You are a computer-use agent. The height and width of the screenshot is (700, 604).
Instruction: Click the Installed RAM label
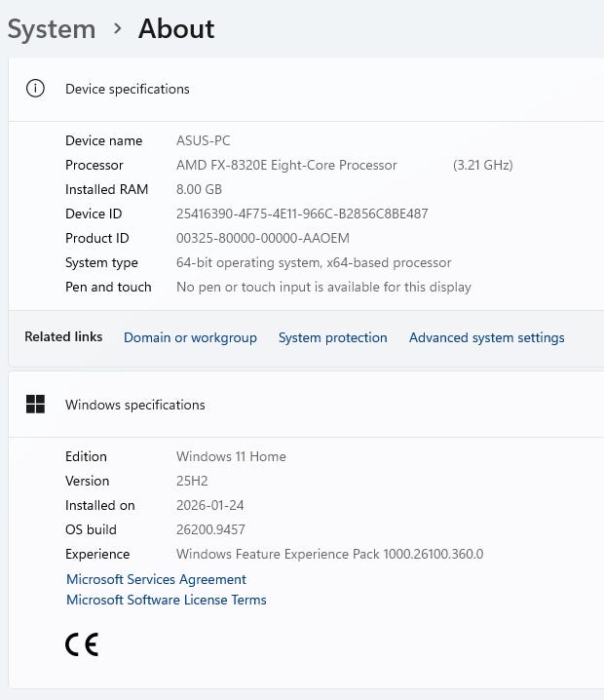coord(106,189)
